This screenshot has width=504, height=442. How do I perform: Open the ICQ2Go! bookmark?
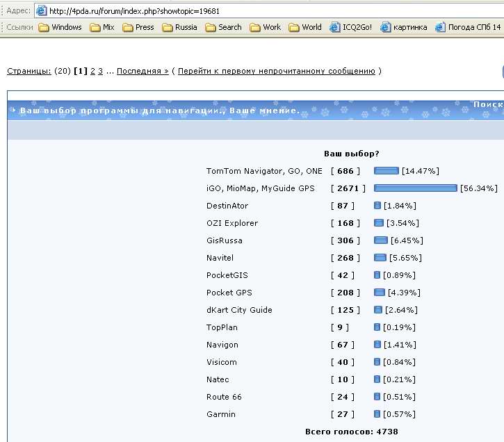[x=350, y=27]
